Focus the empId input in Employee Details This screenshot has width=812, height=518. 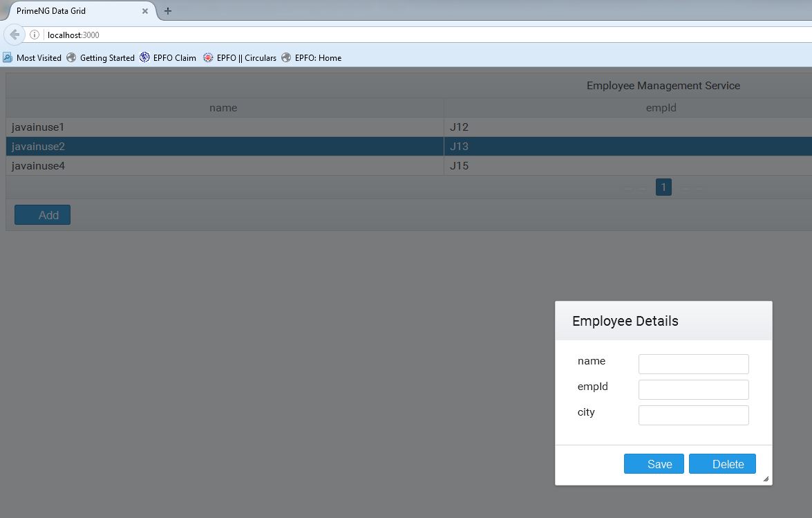(693, 389)
